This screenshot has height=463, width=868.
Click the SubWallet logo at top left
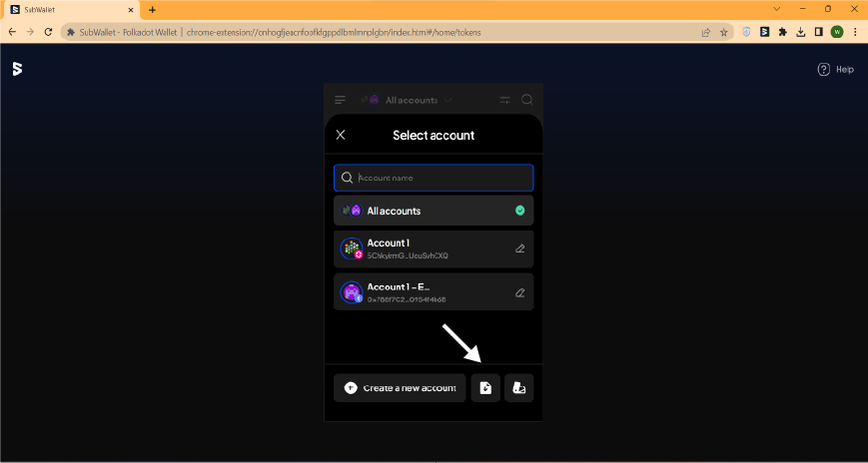17,69
